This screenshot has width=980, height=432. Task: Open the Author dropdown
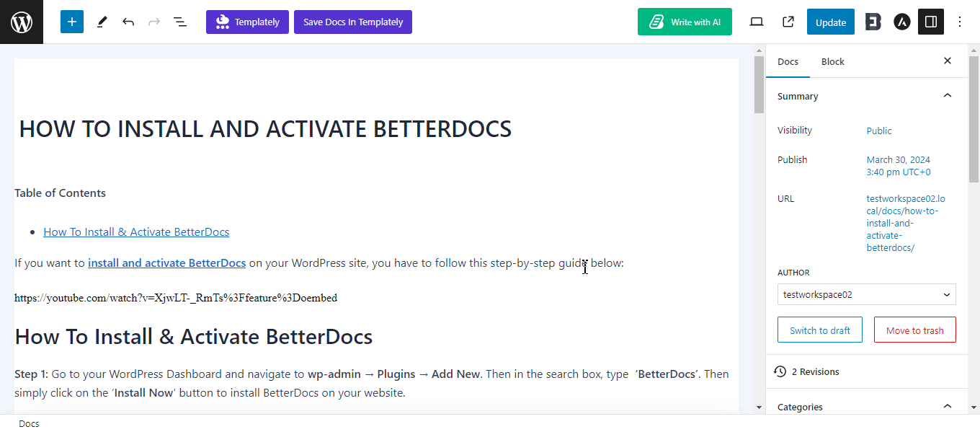866,294
